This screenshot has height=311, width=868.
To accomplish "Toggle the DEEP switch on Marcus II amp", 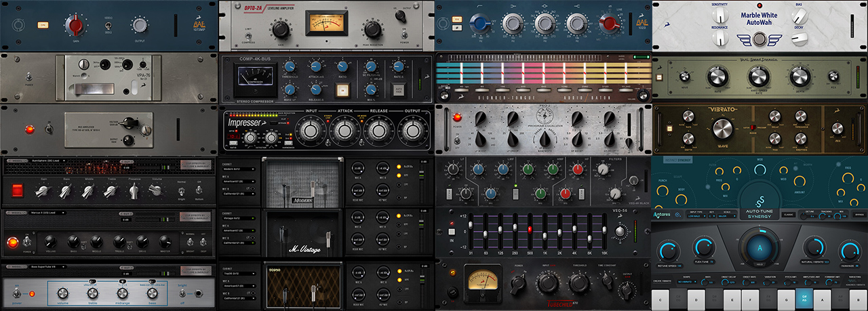I will pyautogui.click(x=203, y=242).
